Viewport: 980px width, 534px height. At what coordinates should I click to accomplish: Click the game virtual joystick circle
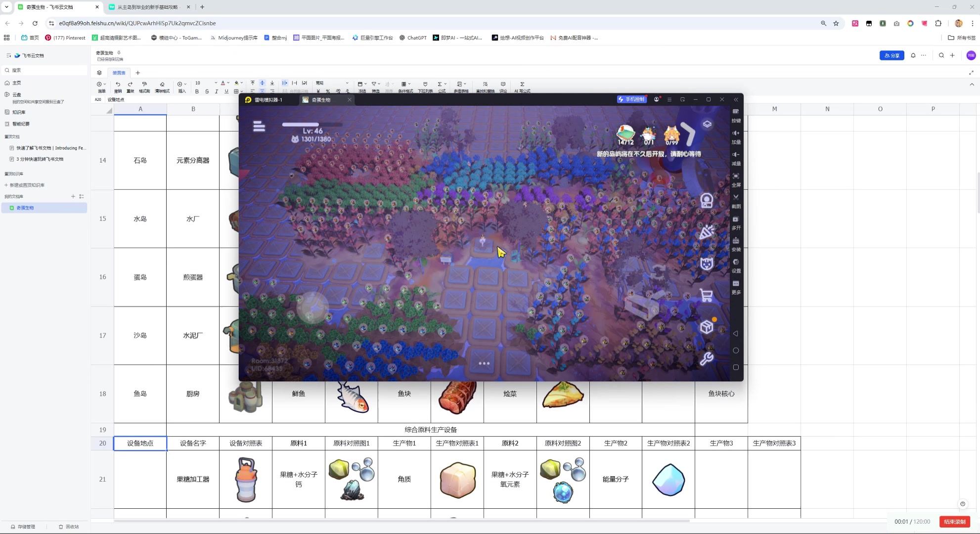tap(312, 308)
